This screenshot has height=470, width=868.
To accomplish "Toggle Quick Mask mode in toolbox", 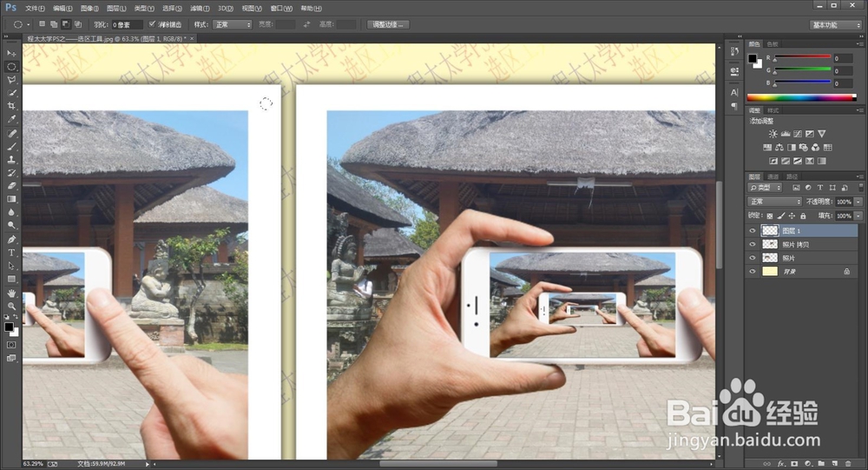I will (11, 345).
